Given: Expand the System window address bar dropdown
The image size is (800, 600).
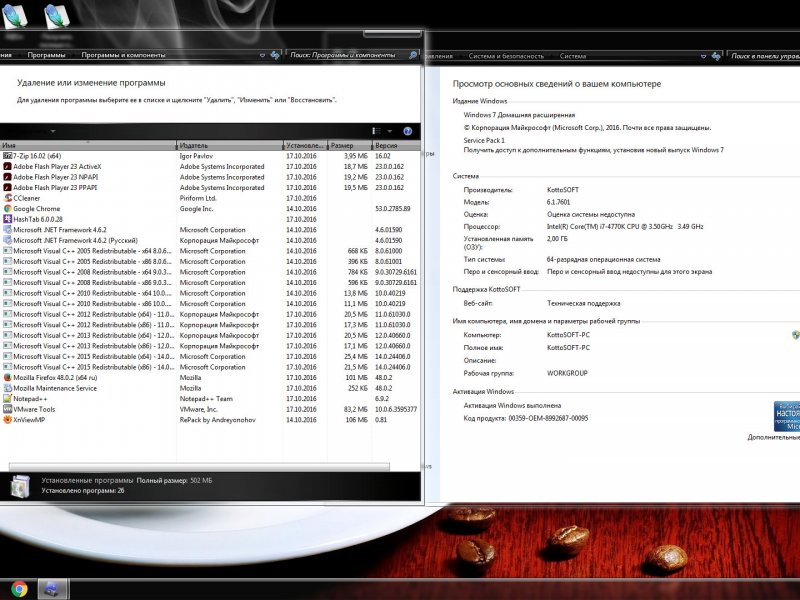Looking at the screenshot, I should click(x=703, y=56).
